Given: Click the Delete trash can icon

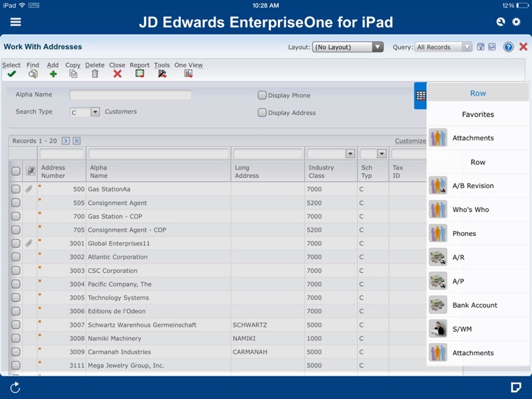Looking at the screenshot, I should (x=95, y=74).
